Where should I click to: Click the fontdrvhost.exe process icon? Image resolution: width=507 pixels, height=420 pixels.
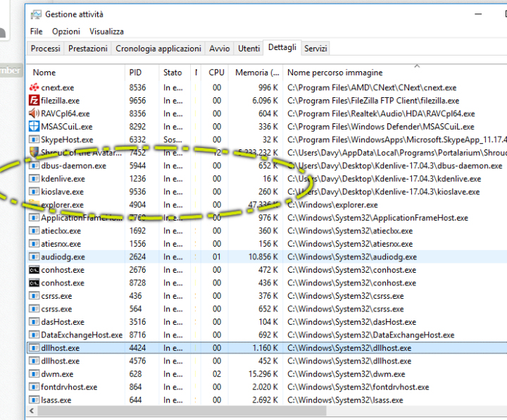[34, 387]
